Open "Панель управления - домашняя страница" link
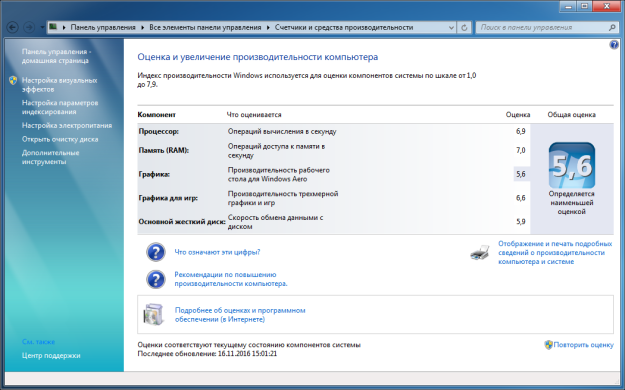Viewport: 625px width, 390px height. point(57,56)
